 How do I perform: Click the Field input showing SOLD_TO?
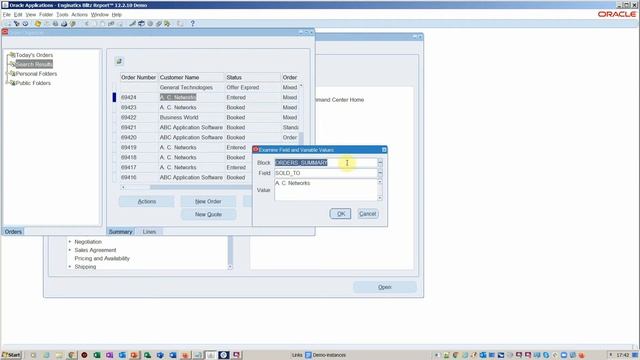point(326,173)
